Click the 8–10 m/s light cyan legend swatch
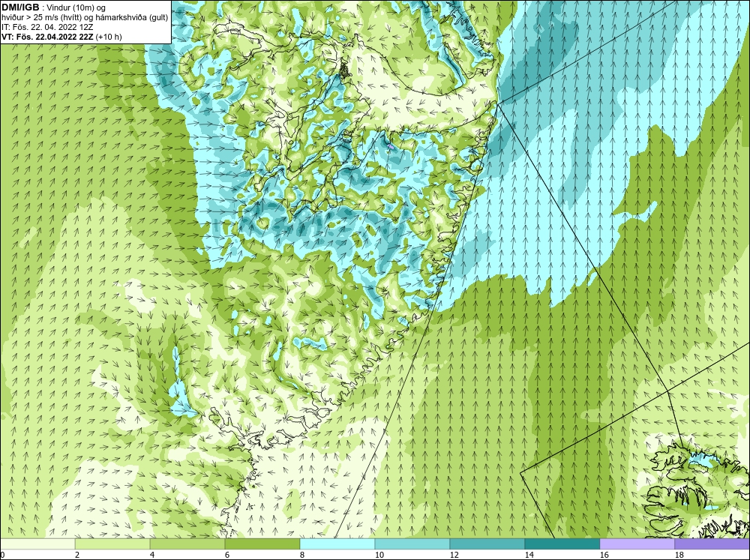Screen dimensions: 750x560 click(337, 544)
